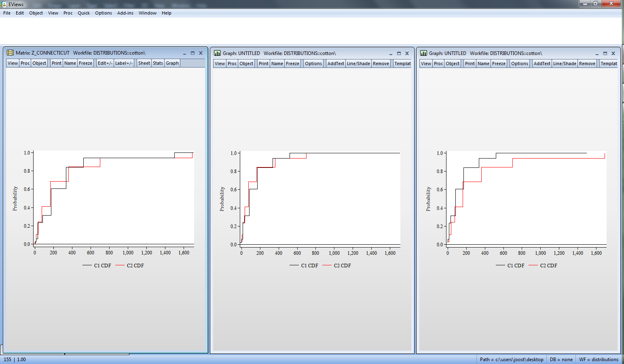Click Template in the middle Graph window
Viewport: 624px width, 364px height.
click(402, 63)
